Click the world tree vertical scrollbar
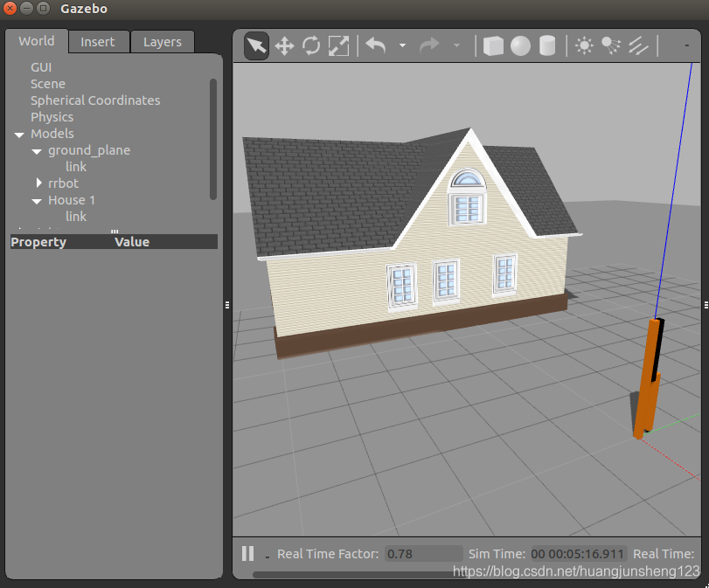709x588 pixels. click(213, 139)
